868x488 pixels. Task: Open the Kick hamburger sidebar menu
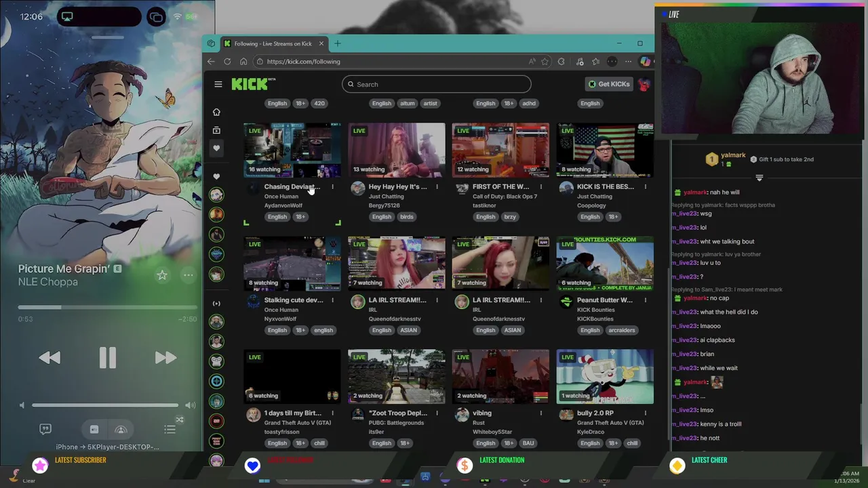[218, 84]
